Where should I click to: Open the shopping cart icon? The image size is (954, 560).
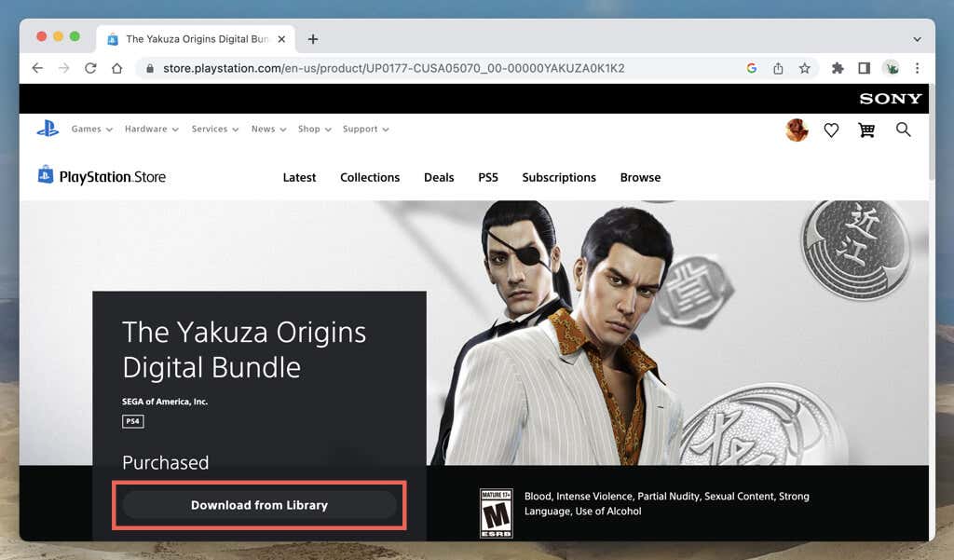point(866,130)
